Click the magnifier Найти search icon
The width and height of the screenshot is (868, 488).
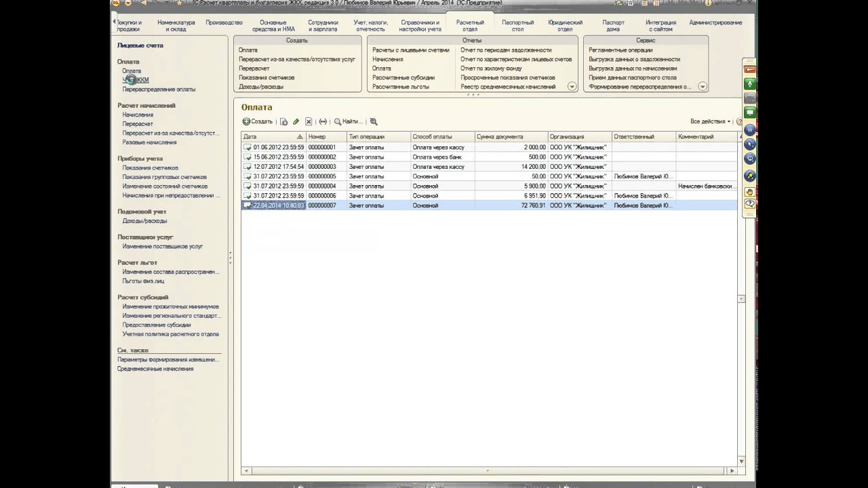(x=338, y=121)
